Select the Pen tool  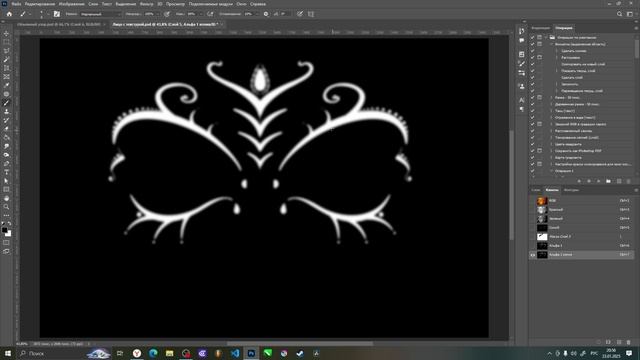(6, 163)
